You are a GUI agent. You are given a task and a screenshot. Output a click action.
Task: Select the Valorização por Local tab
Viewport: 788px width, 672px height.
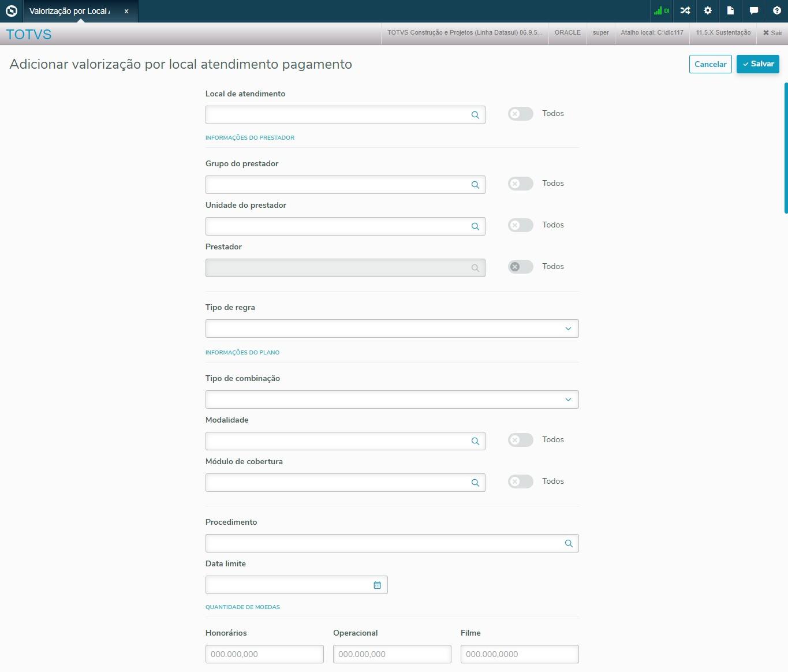[x=69, y=11]
